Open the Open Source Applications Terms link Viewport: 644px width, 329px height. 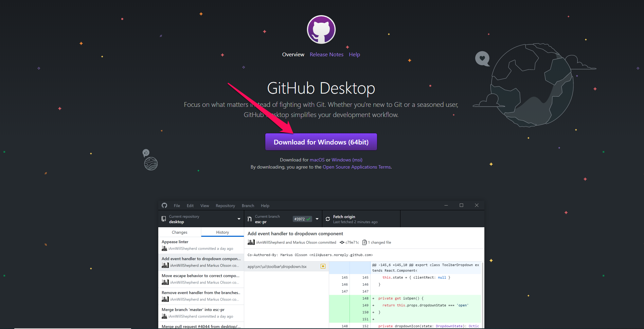[x=357, y=167]
